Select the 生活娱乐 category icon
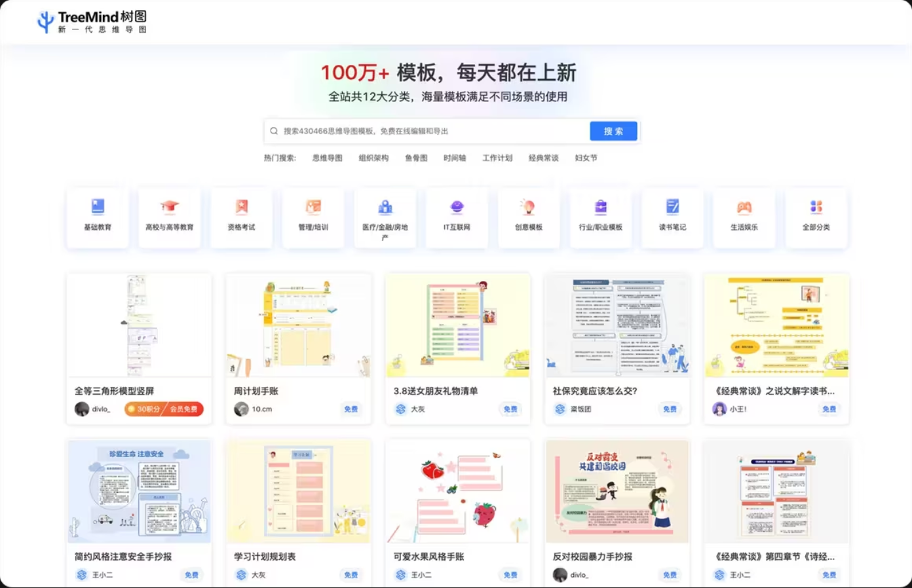The image size is (912, 588). click(744, 218)
